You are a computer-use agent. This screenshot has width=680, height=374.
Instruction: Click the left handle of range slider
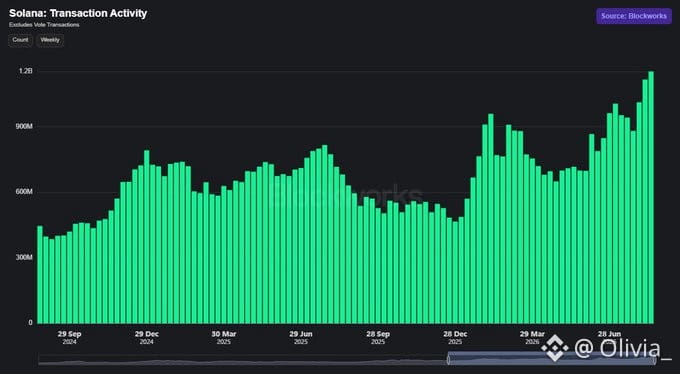[x=448, y=359]
